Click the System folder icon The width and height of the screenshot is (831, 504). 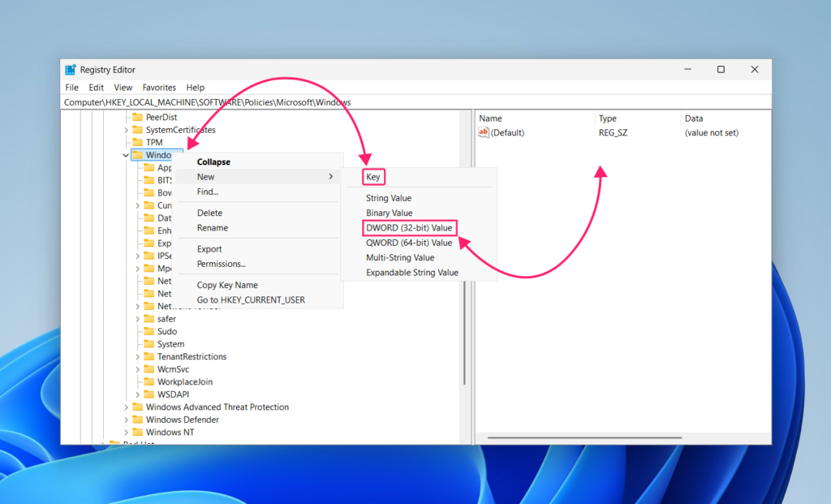(x=149, y=344)
